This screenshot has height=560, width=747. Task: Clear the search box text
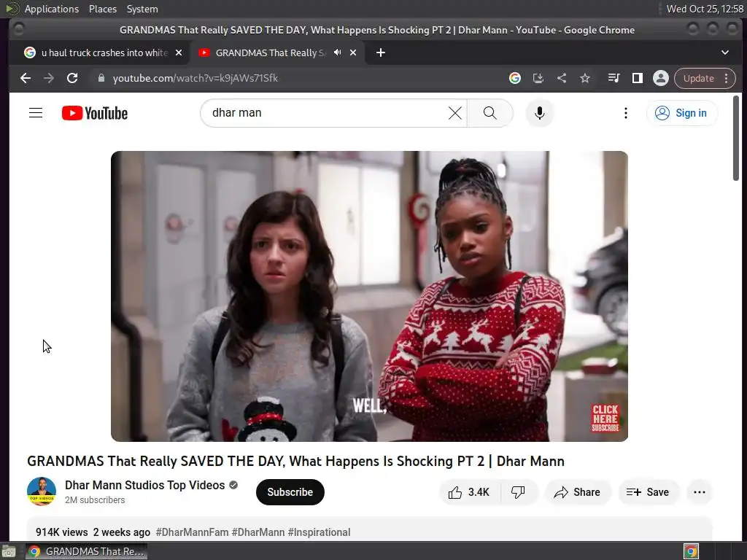pyautogui.click(x=455, y=113)
